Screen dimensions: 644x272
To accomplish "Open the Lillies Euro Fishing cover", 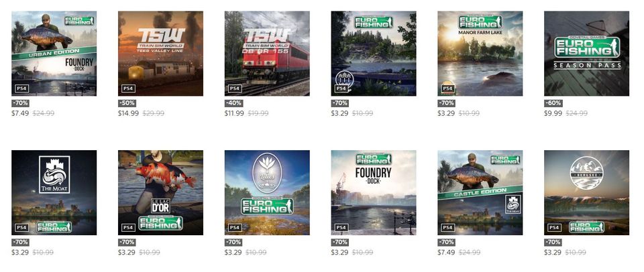I will coord(267,192).
